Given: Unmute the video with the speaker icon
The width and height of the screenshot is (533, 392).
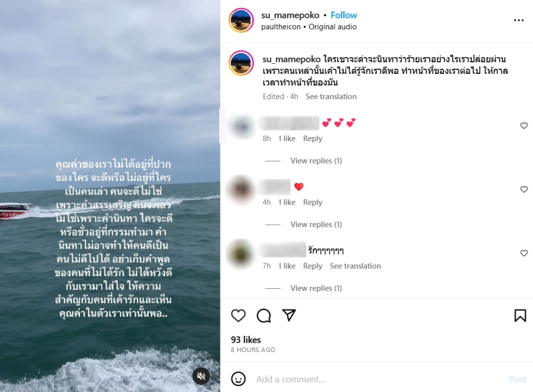Looking at the screenshot, I should click(201, 376).
